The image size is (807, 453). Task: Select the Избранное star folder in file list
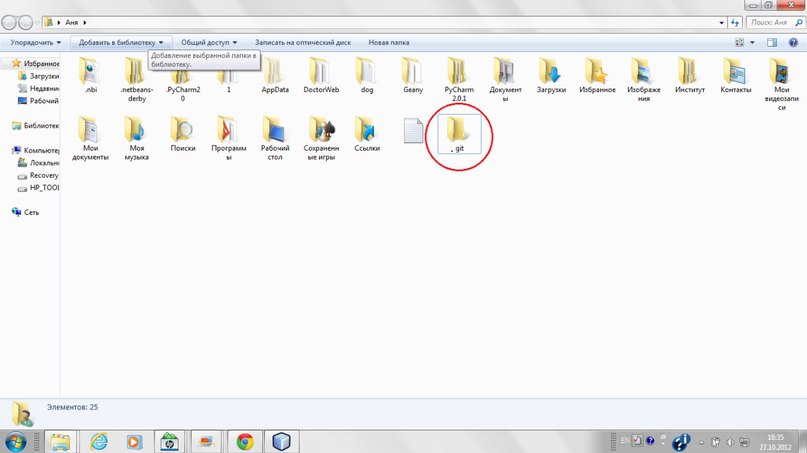point(597,76)
